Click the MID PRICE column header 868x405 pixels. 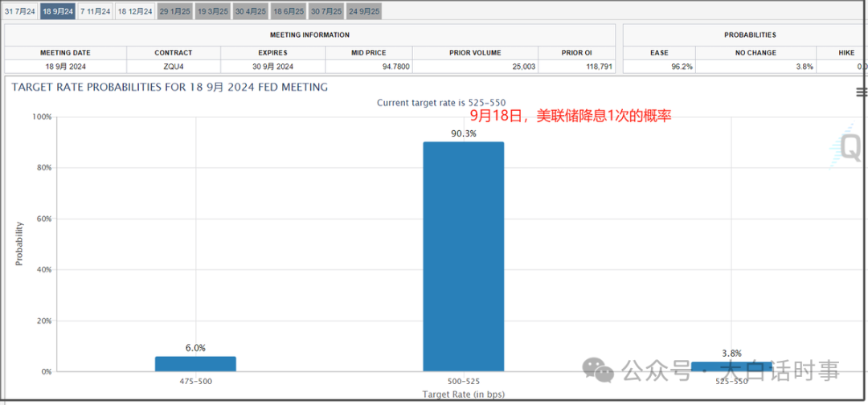(x=371, y=53)
